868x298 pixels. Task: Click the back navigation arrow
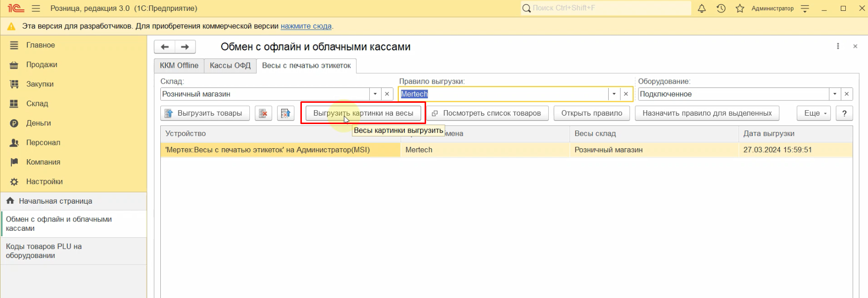[x=165, y=47]
